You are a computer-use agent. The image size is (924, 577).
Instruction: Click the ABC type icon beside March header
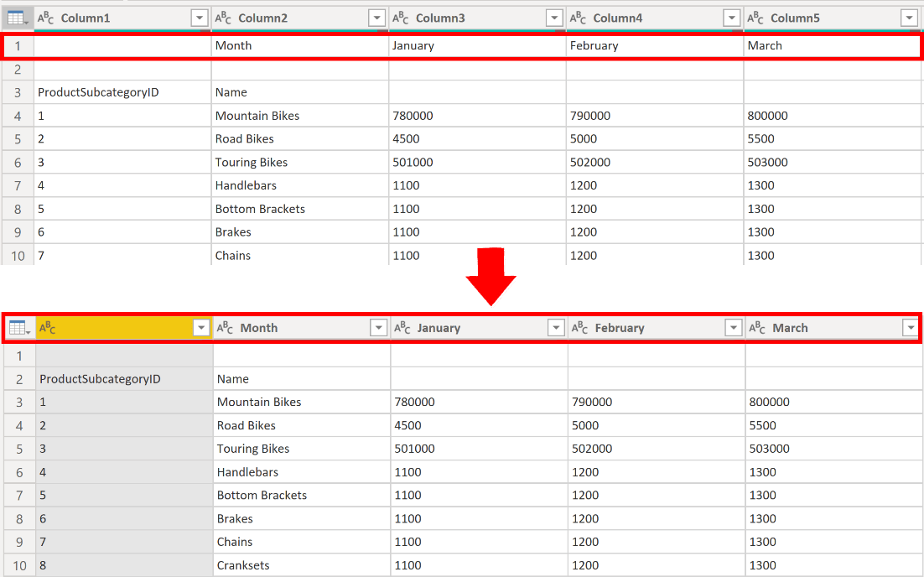click(757, 328)
